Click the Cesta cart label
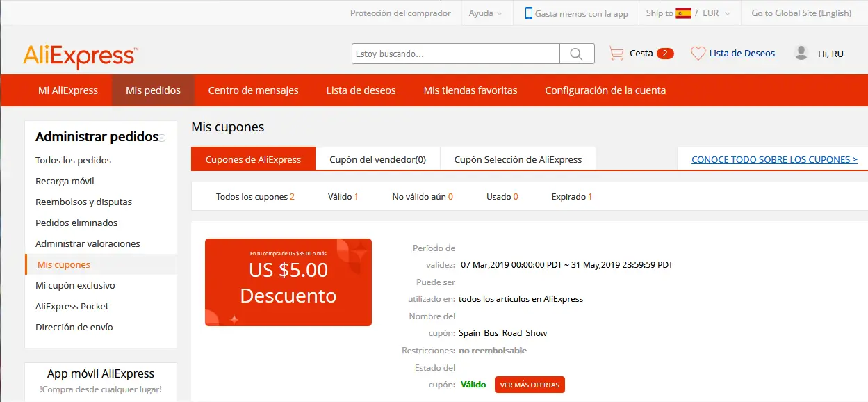The height and width of the screenshot is (402, 868). (x=641, y=54)
